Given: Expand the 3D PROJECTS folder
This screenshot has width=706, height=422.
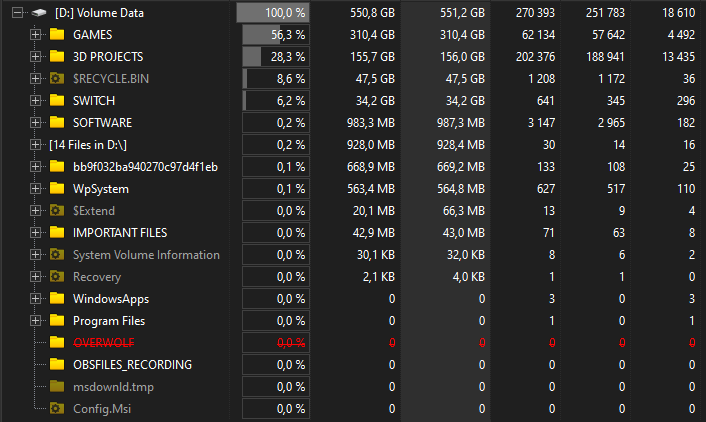Looking at the screenshot, I should [x=35, y=57].
